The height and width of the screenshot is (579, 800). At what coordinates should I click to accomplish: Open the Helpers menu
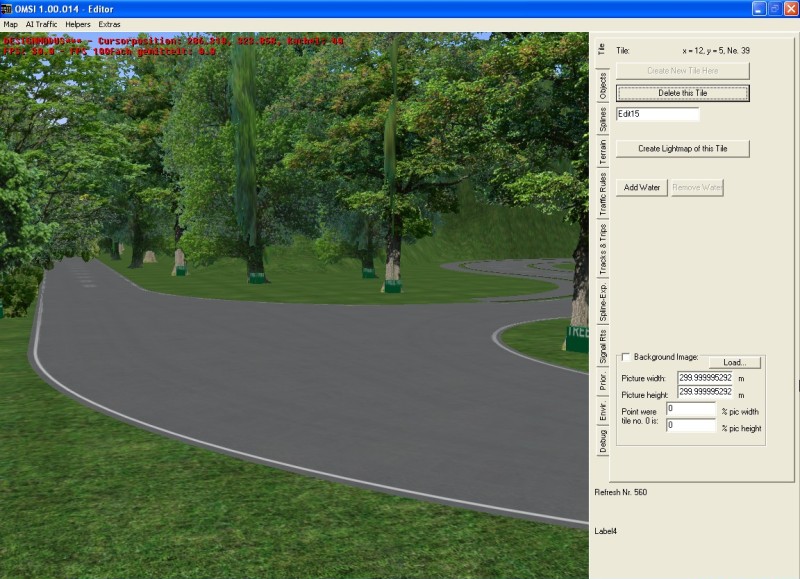(77, 23)
